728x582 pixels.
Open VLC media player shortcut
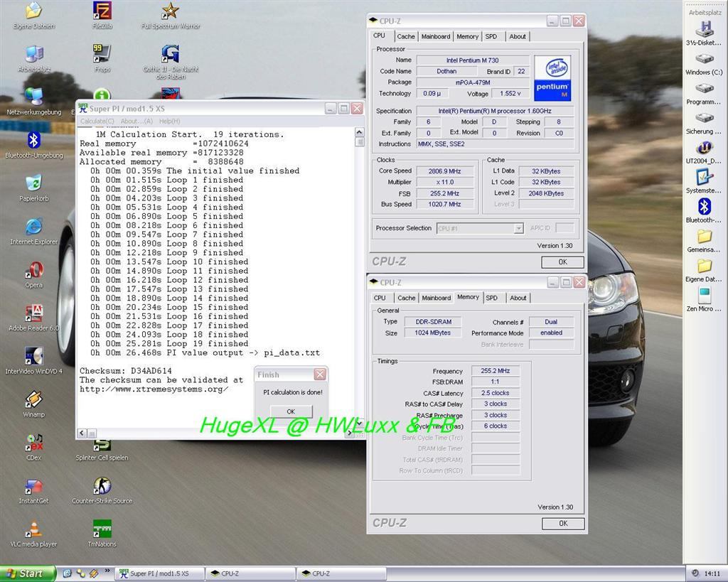[x=34, y=534]
